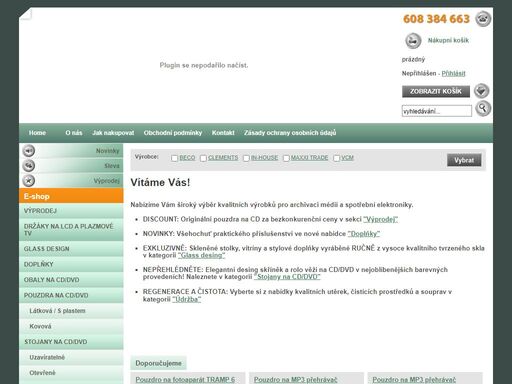Expand the STOJANY NA CD/DVD category
This screenshot has height=384, width=512.
click(71, 342)
